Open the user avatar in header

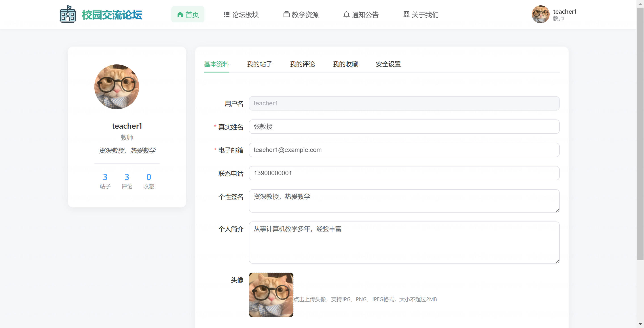540,14
